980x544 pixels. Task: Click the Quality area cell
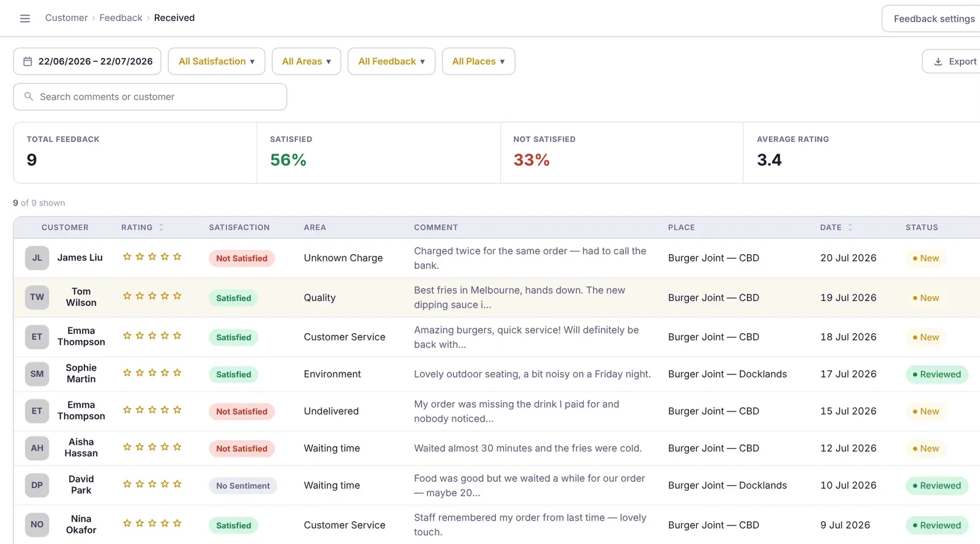click(320, 297)
